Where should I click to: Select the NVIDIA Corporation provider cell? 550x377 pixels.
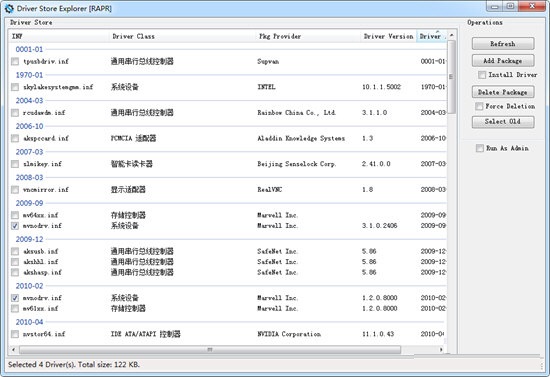click(289, 334)
